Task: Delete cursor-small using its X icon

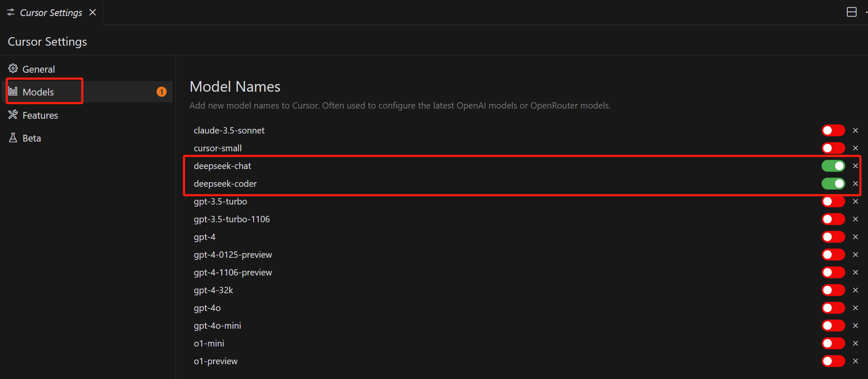Action: (855, 148)
